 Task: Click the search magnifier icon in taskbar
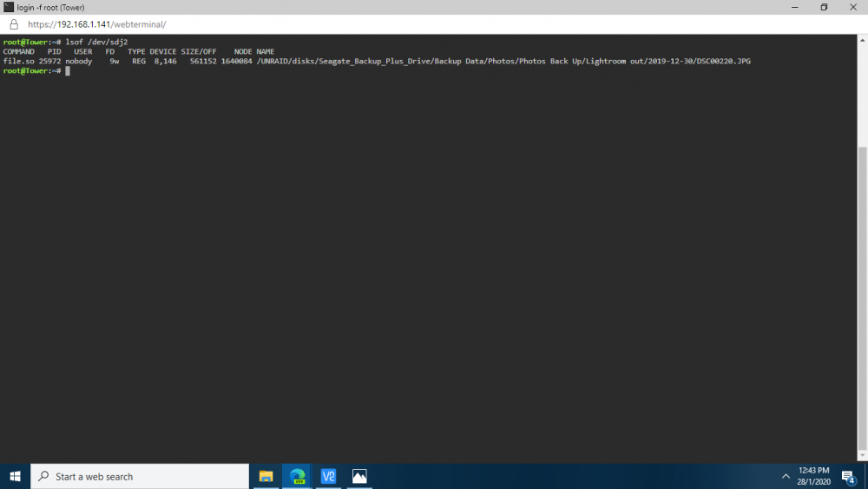tap(43, 476)
